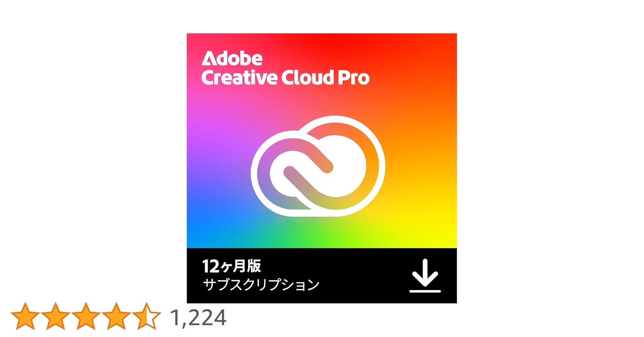Select the fourth rating star
The image size is (644, 337).
(116, 316)
